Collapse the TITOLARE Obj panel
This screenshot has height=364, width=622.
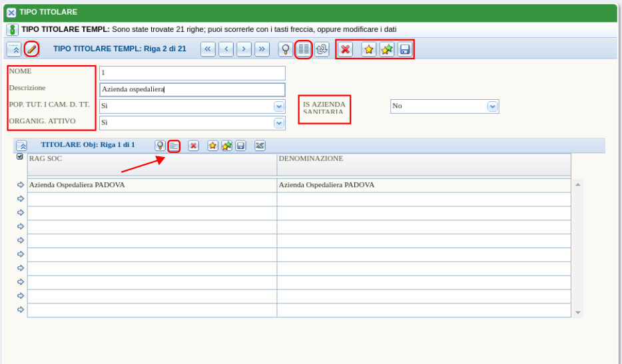(x=21, y=146)
